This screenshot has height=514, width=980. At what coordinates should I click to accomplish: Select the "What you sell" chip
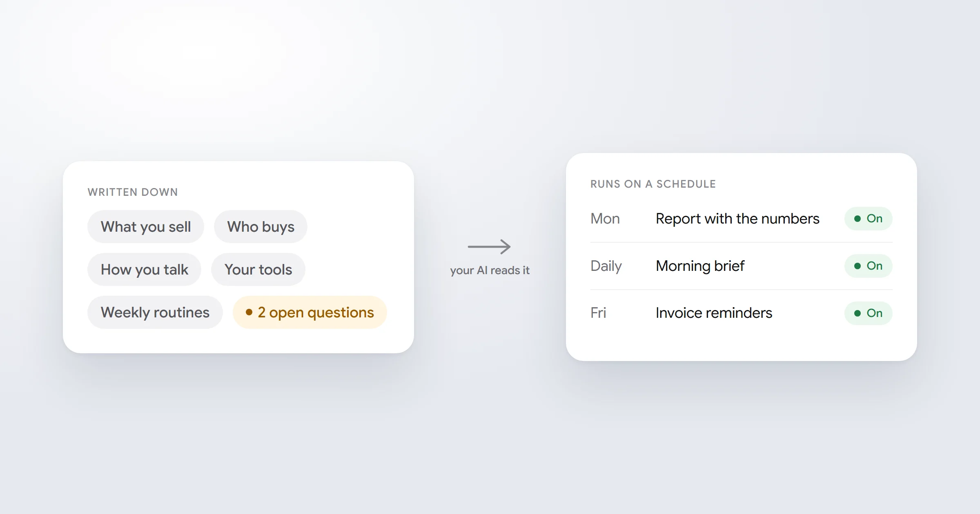tap(146, 227)
